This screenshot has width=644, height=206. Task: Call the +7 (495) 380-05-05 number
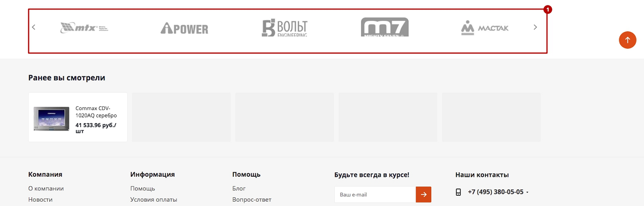coord(495,192)
